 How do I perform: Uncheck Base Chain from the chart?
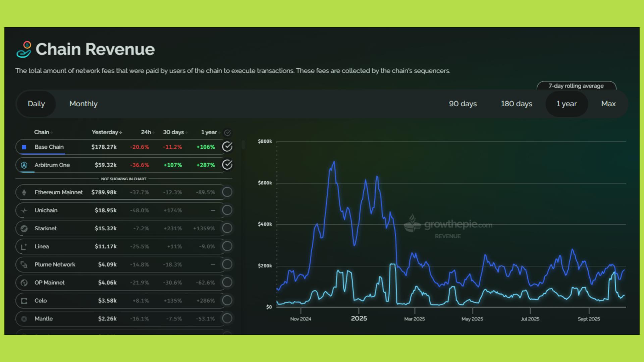(227, 147)
